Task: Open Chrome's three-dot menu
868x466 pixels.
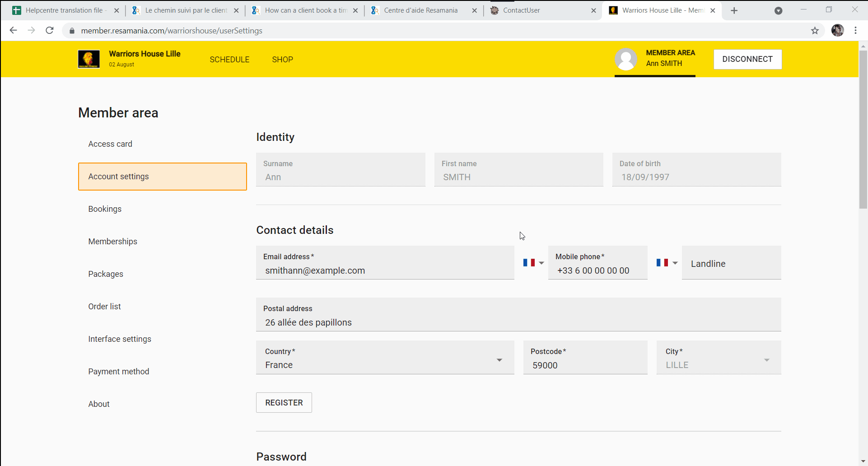Action: tap(856, 30)
